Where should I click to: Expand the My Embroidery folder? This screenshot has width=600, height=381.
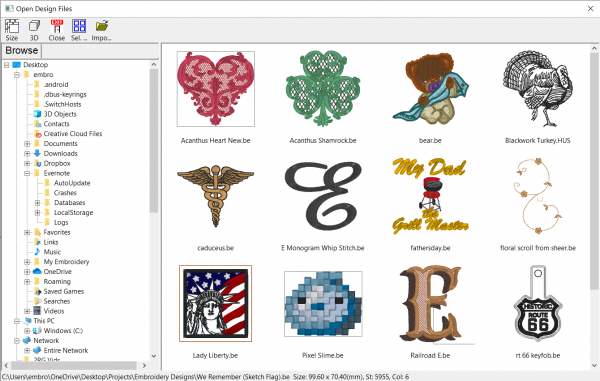tap(27, 262)
